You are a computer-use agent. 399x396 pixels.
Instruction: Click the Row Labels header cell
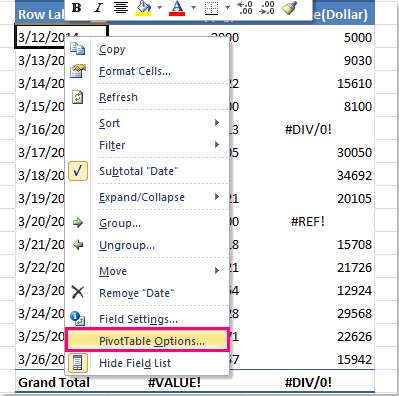pyautogui.click(x=40, y=15)
